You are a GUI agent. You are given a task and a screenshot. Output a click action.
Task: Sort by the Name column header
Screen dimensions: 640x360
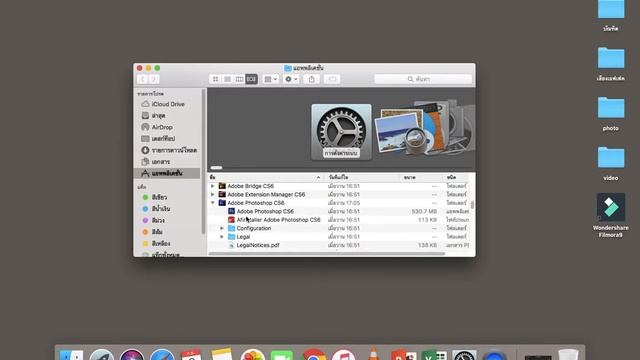tap(265, 177)
